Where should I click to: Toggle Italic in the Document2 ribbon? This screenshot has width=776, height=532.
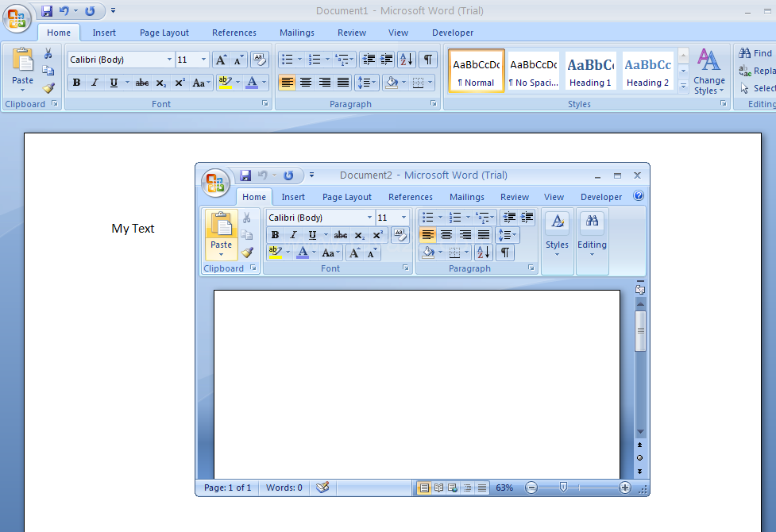tap(293, 235)
